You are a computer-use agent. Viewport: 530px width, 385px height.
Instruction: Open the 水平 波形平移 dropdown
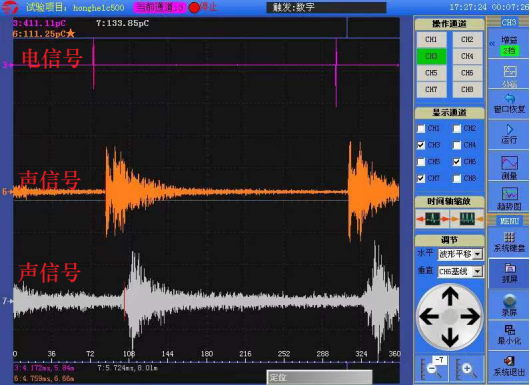(x=460, y=254)
